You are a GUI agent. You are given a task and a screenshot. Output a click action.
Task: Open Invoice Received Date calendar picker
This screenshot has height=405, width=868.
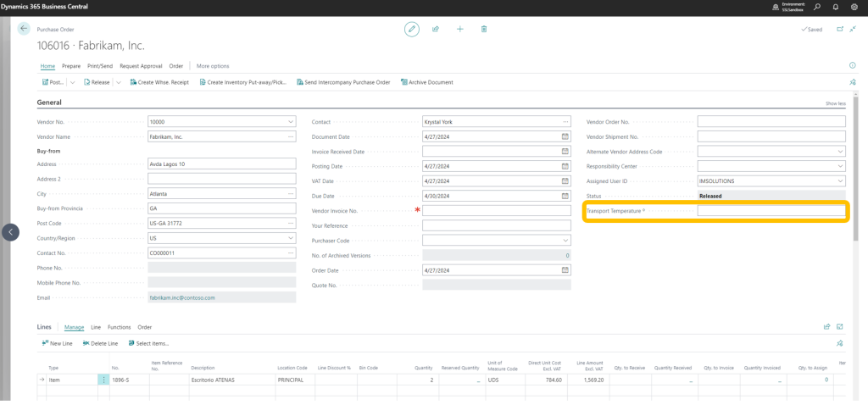coord(565,151)
